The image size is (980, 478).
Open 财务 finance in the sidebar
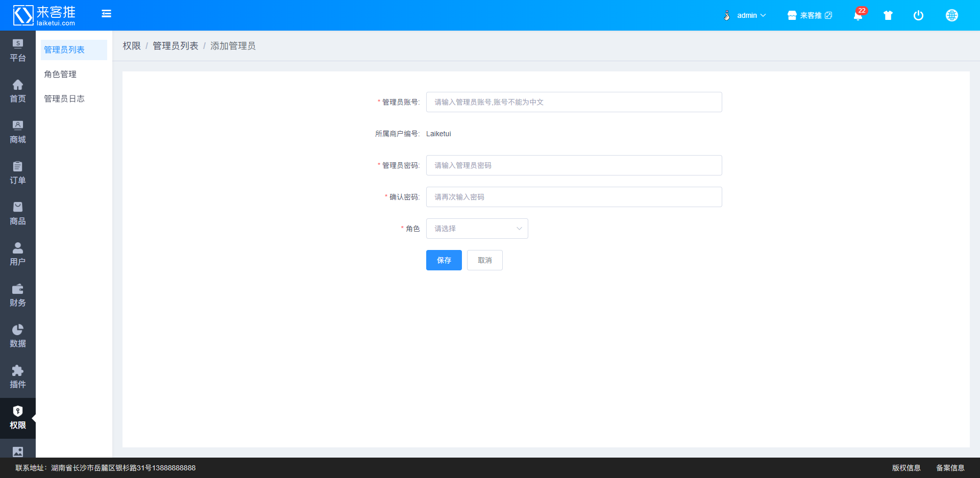click(x=18, y=296)
